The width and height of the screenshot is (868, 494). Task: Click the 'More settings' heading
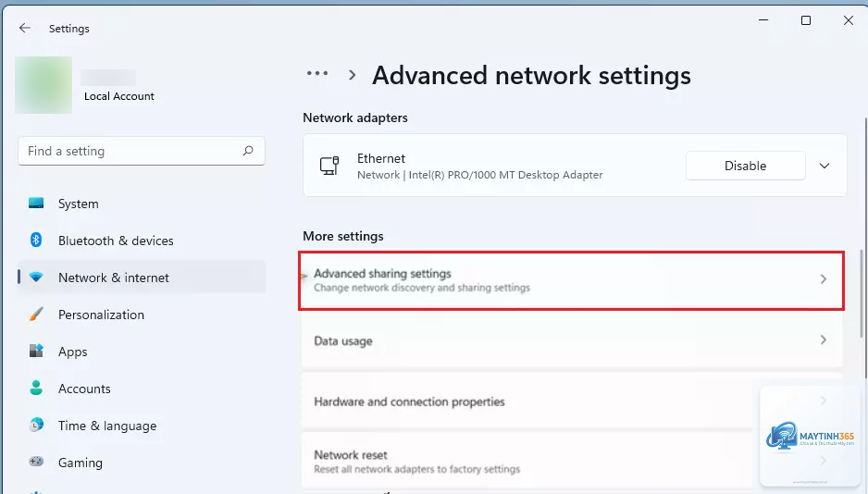click(x=342, y=236)
